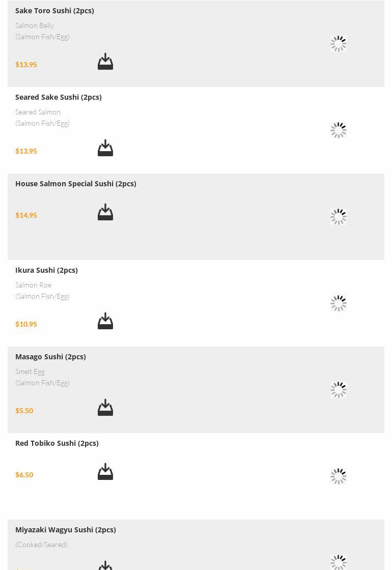
Task: Add Masago Sushi to the order
Action: point(105,408)
